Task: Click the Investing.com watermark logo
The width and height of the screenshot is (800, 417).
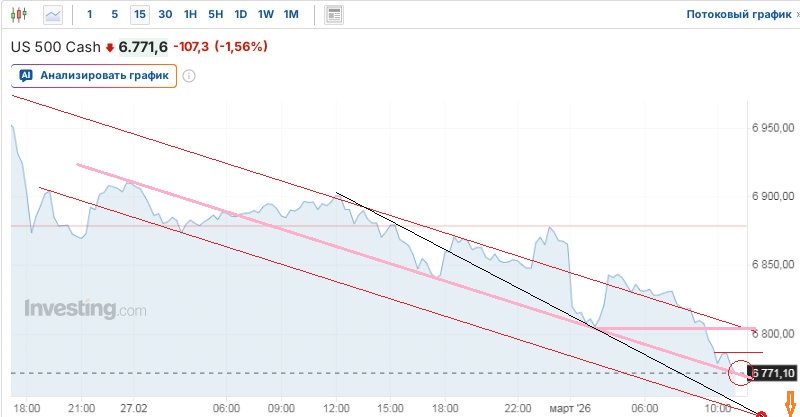Action: pyautogui.click(x=85, y=309)
